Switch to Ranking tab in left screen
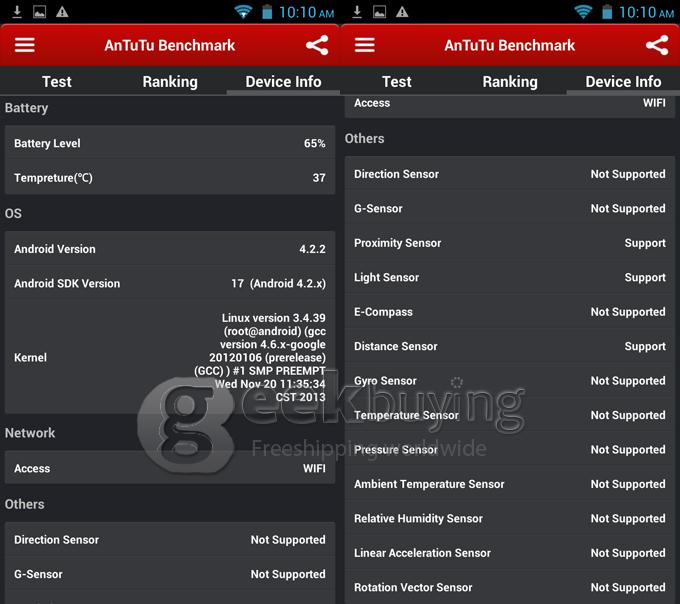The image size is (680, 604). click(x=170, y=82)
